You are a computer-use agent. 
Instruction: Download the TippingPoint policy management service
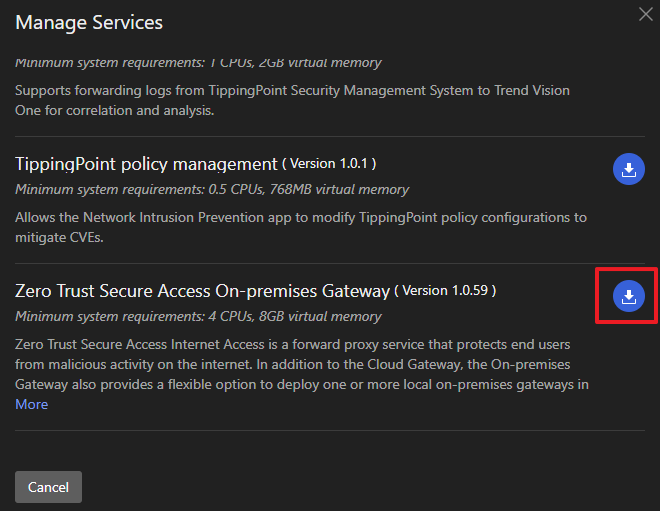[628, 169]
